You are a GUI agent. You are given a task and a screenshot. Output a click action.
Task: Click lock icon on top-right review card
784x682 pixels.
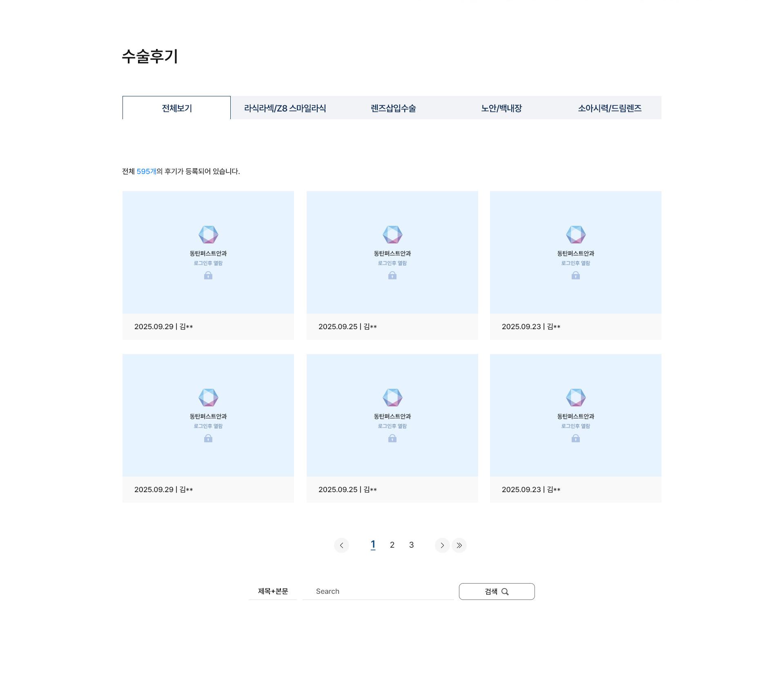[576, 276]
